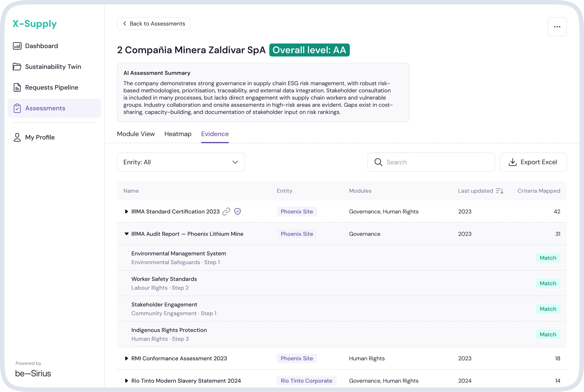Click Match badge for Indigenous Rights Protection
Image resolution: width=584 pixels, height=392 pixels.
coord(548,335)
